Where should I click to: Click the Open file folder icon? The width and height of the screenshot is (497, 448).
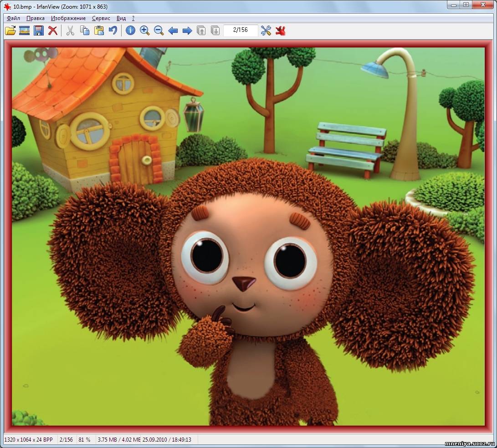[x=10, y=31]
